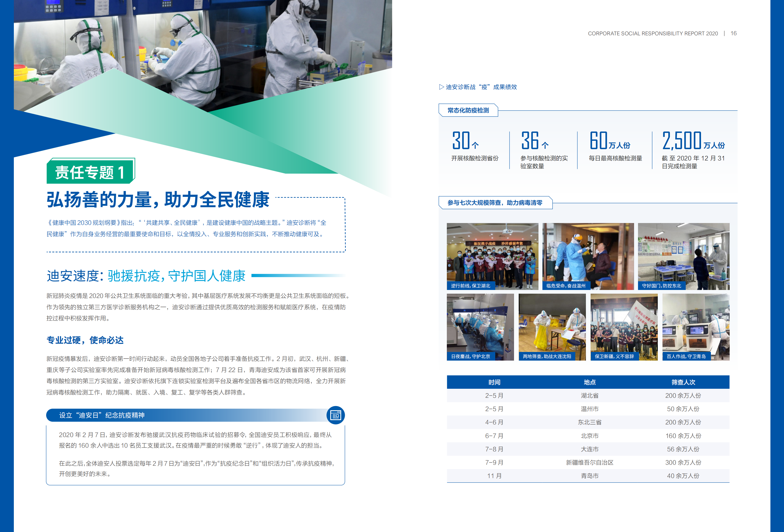Click the 筛查人次 table column header
Image resolution: width=784 pixels, height=532 pixels.
click(683, 382)
